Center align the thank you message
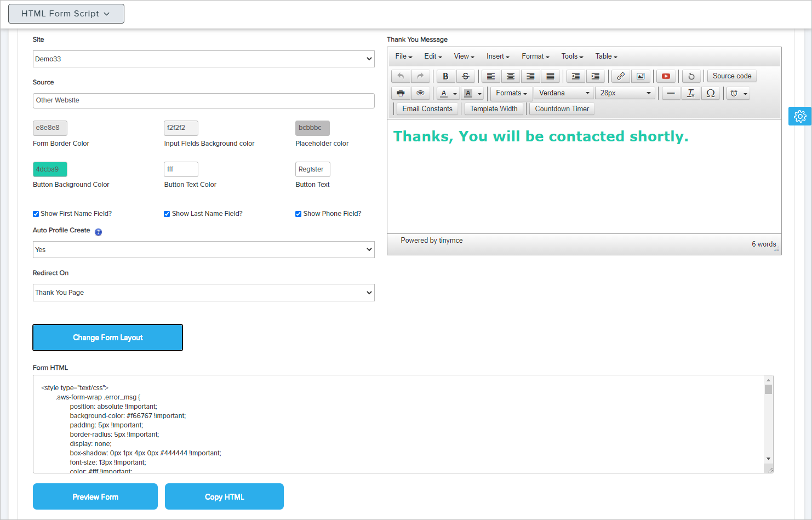812x520 pixels. point(510,76)
